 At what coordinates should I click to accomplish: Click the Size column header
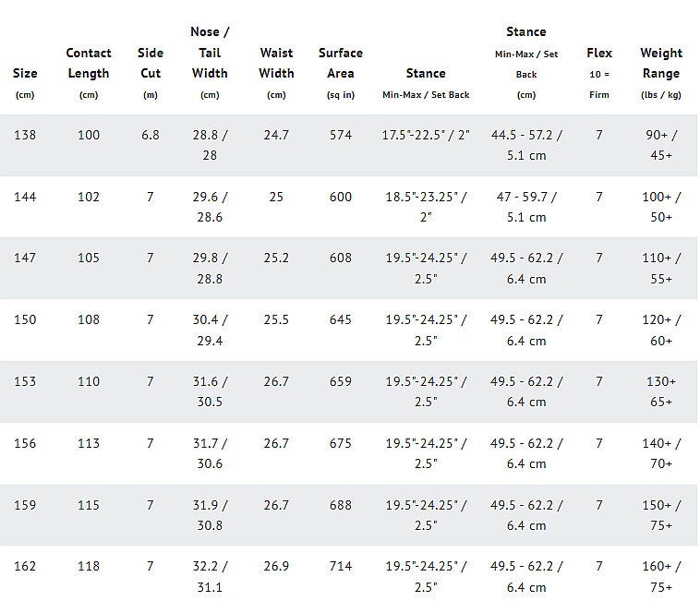point(25,73)
